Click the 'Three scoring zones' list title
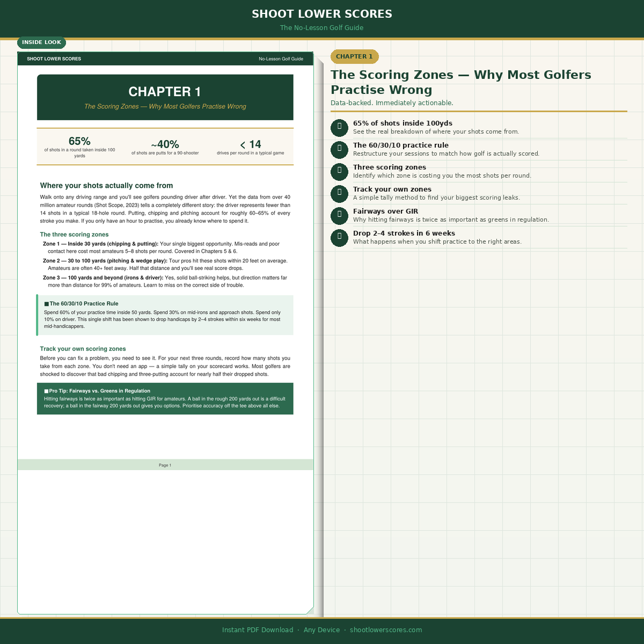This screenshot has height=644, width=644. [x=390, y=167]
